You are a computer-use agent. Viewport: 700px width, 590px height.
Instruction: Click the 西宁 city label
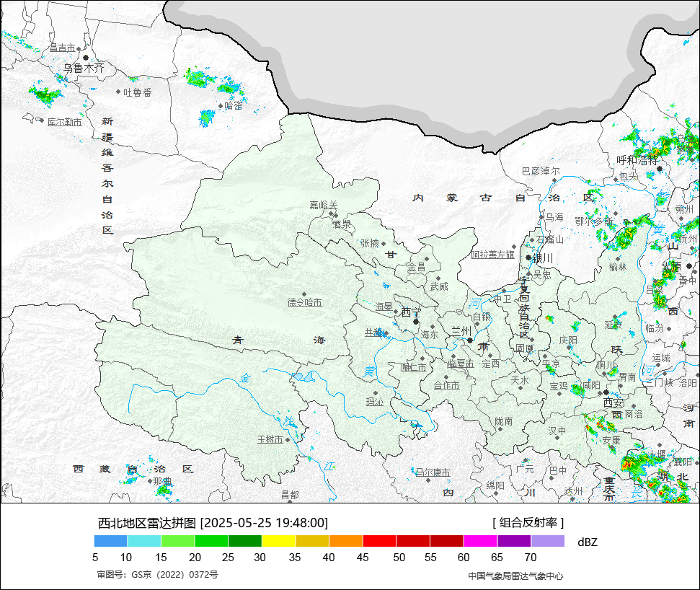coord(411,312)
